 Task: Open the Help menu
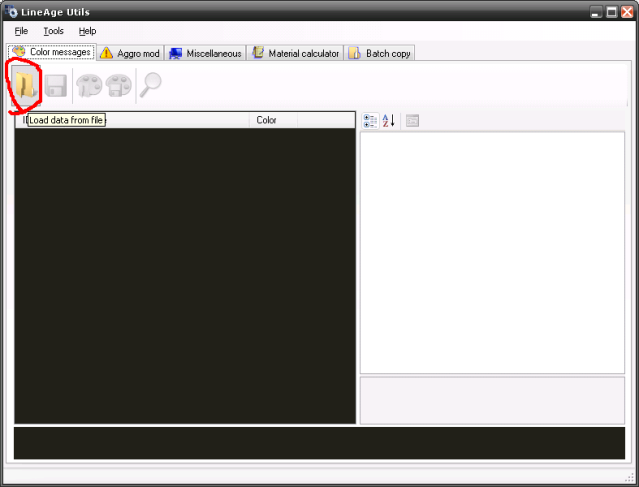pos(88,31)
